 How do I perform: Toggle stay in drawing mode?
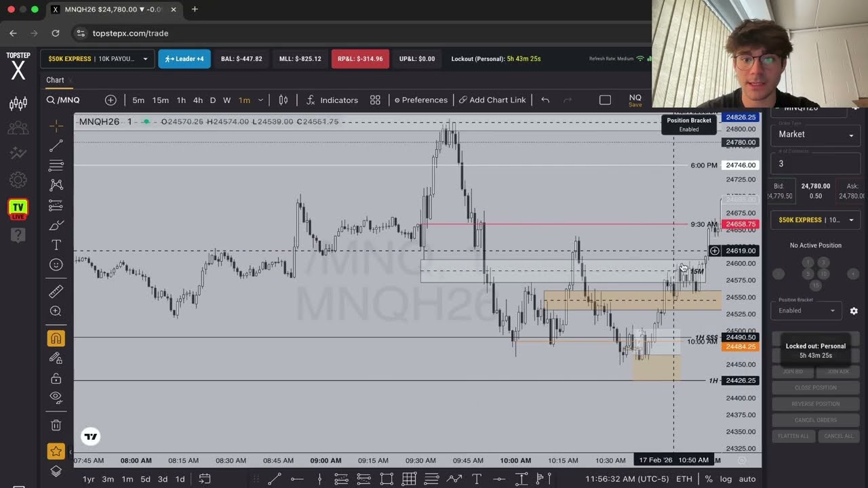56,359
